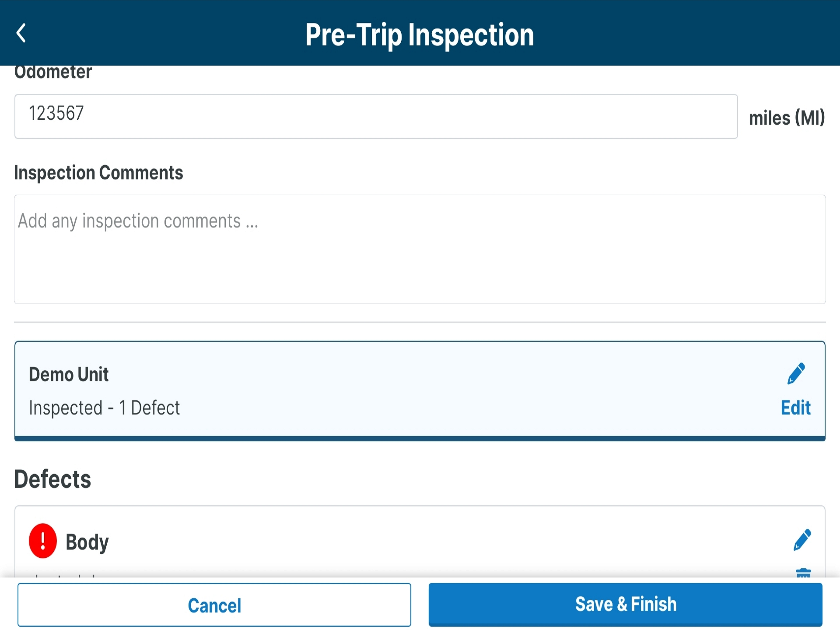Focus the Odometer input field

point(375,116)
